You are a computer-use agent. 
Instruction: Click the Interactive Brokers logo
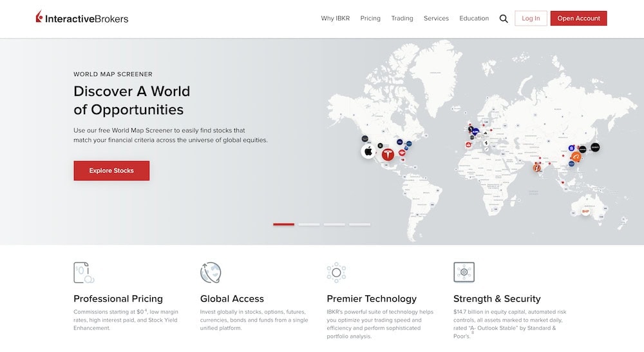pos(82,18)
